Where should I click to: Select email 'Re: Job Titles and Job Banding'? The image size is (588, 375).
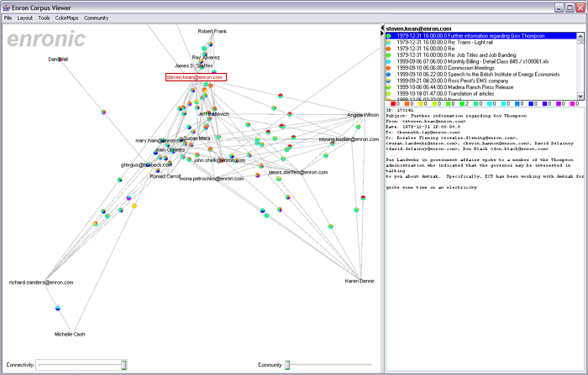coord(481,55)
